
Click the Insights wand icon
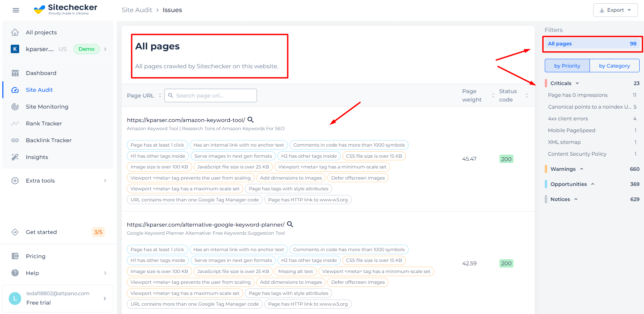(x=15, y=157)
